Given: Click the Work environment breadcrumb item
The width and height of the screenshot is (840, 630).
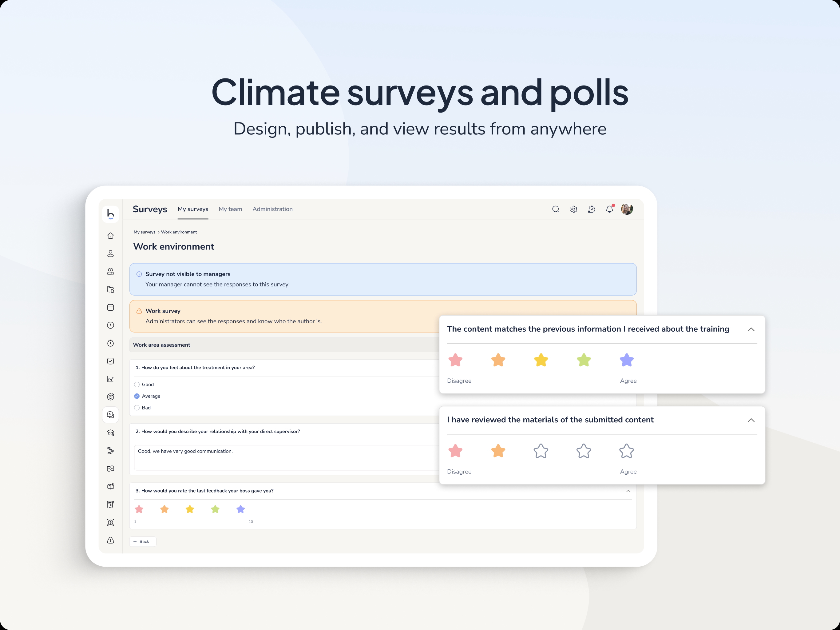Looking at the screenshot, I should (x=179, y=232).
